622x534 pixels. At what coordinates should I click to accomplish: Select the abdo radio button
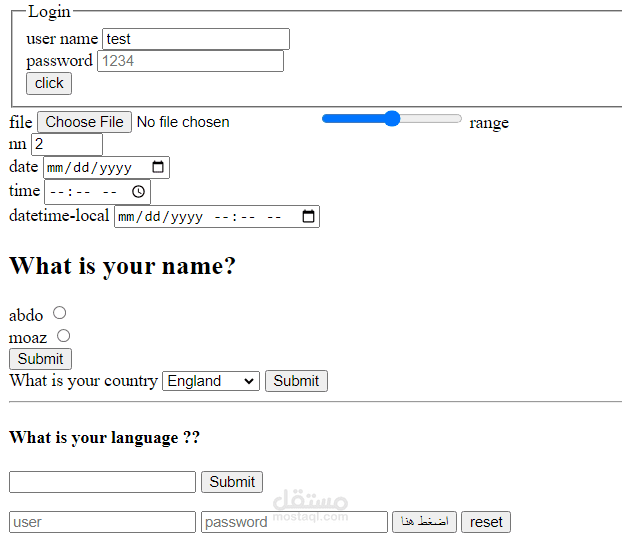pos(60,313)
